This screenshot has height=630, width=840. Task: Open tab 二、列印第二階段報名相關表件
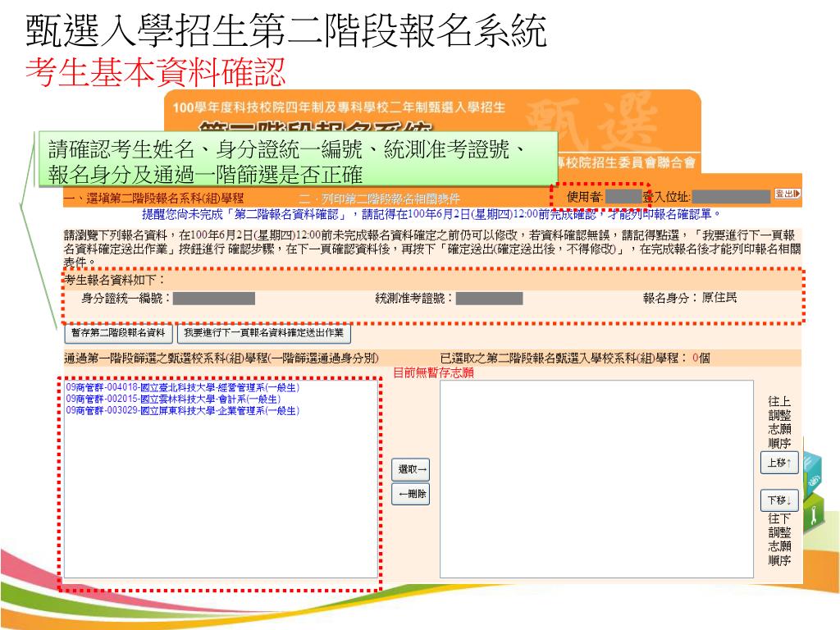pos(379,199)
